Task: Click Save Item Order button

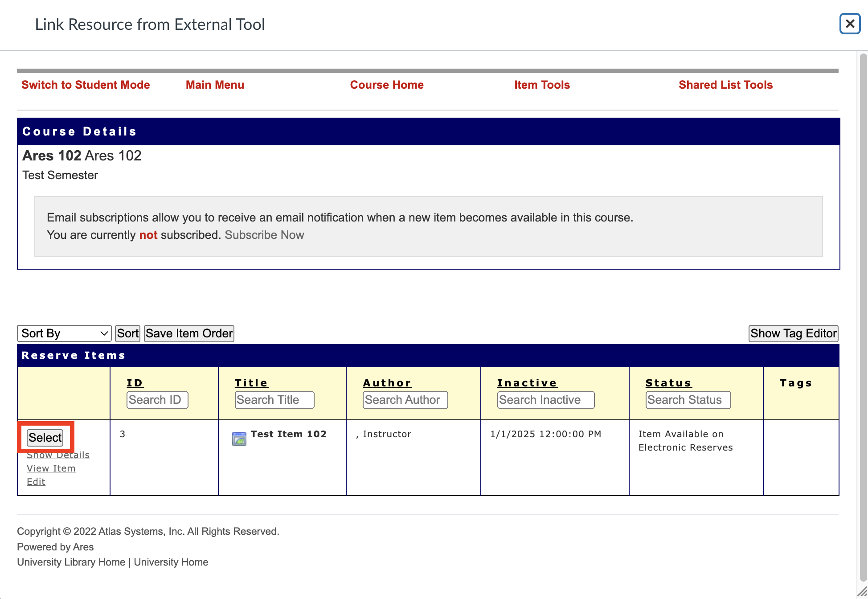Action: coord(189,333)
